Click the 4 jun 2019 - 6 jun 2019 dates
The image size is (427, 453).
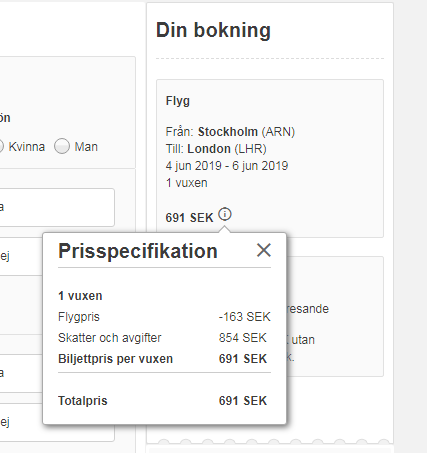(x=227, y=166)
